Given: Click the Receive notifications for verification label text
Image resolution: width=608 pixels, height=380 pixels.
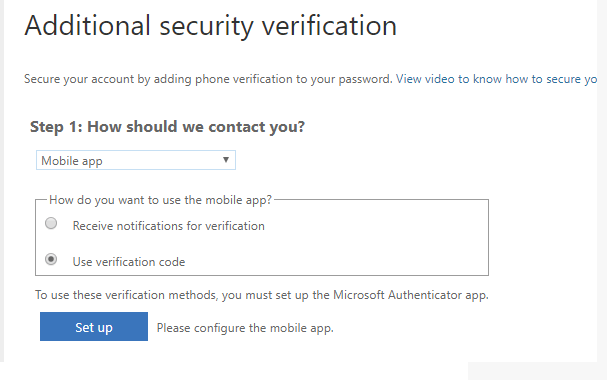Looking at the screenshot, I should [x=169, y=226].
